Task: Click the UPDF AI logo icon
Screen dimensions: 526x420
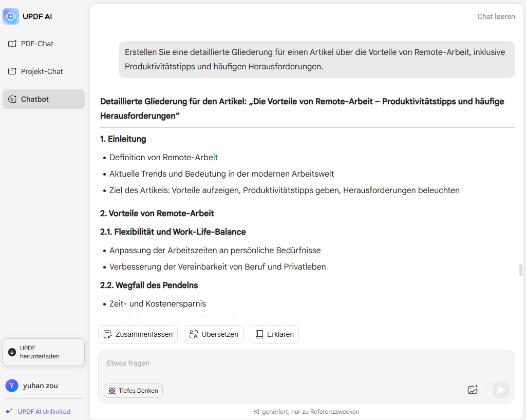Action: (x=11, y=16)
